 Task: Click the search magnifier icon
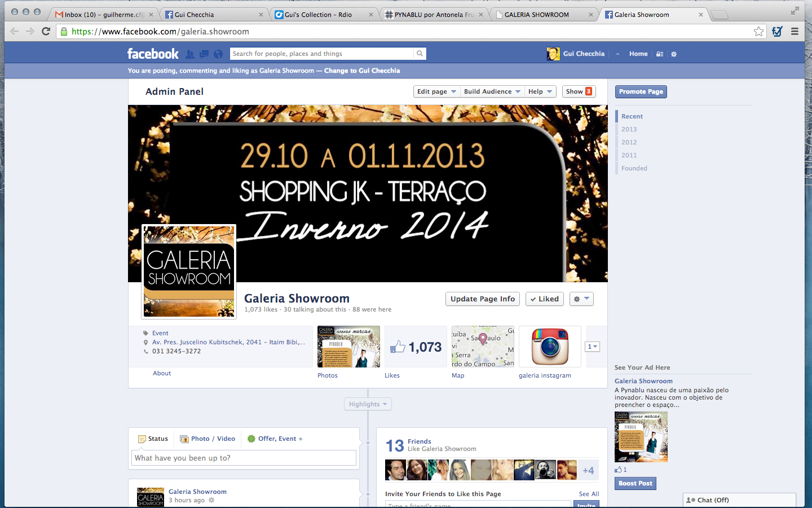point(420,54)
